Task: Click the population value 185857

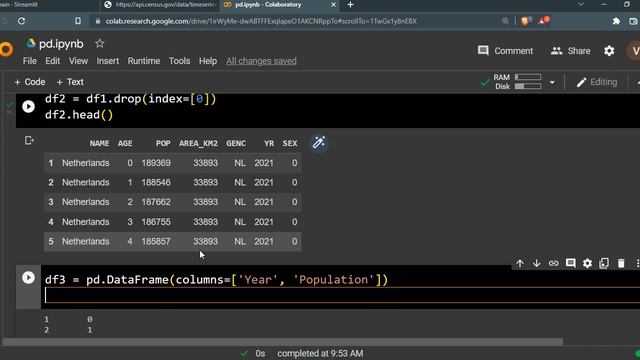Action: [156, 241]
